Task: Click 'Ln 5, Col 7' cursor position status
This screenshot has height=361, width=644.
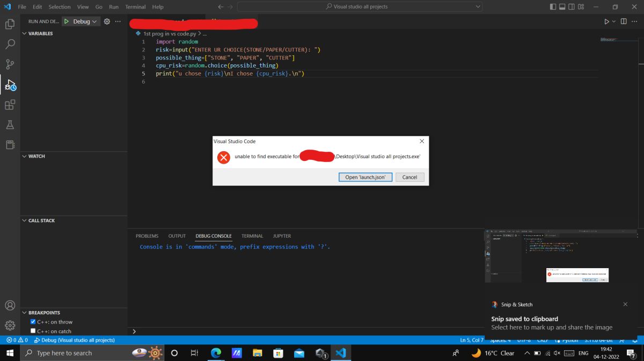Action: point(472,340)
